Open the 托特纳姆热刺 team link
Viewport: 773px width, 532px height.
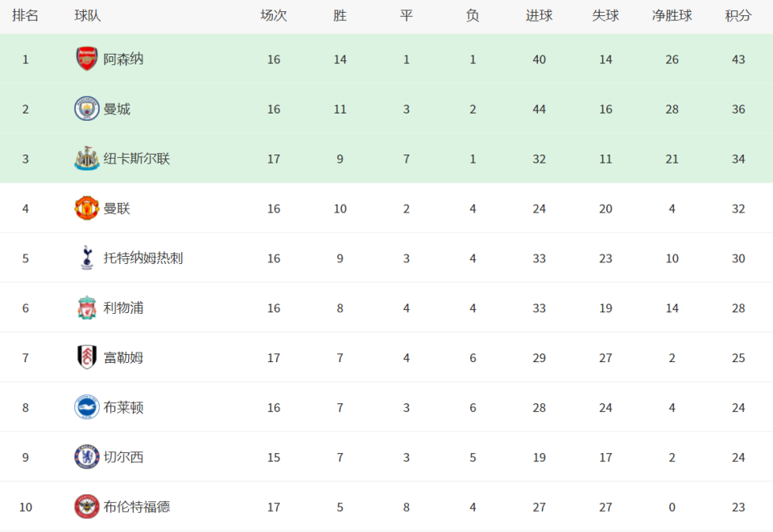click(143, 258)
